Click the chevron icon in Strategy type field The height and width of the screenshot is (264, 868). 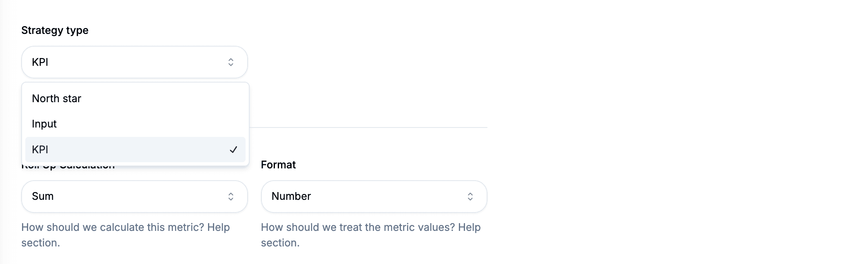coord(230,62)
